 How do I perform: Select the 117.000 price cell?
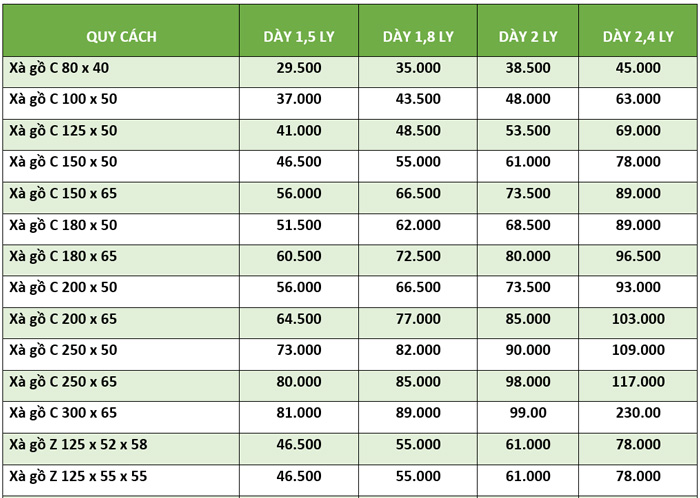638,381
